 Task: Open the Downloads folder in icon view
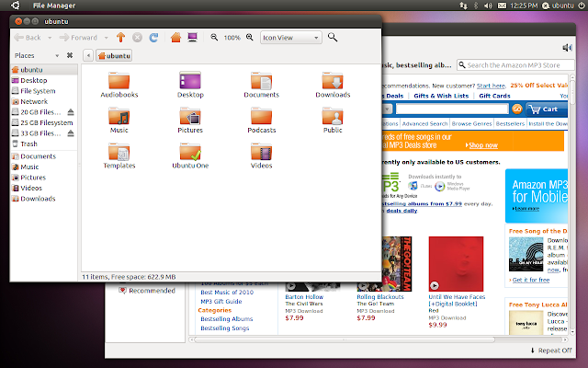[333, 80]
